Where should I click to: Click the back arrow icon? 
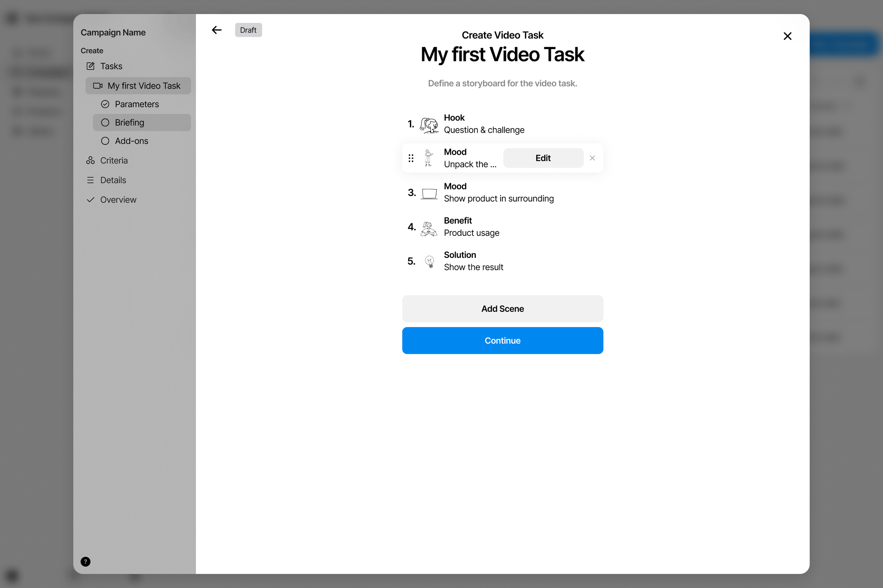click(217, 30)
